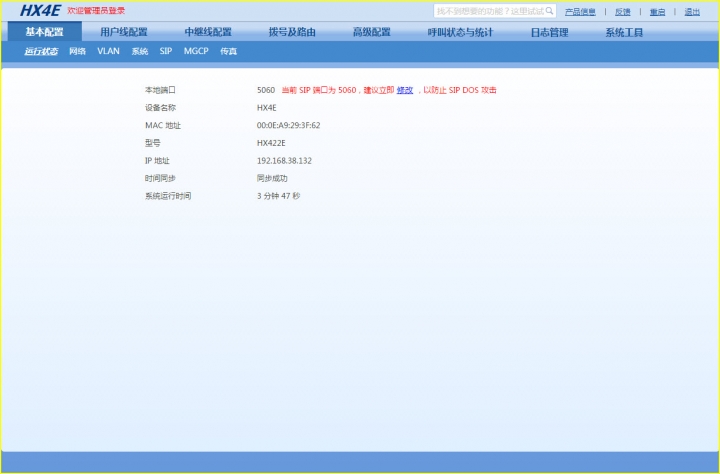Click the 系统运行时间 label
The width and height of the screenshot is (720, 474).
pyautogui.click(x=168, y=196)
